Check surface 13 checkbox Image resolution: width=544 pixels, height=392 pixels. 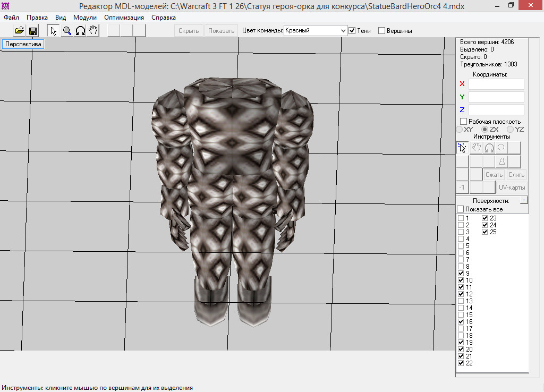pyautogui.click(x=461, y=301)
